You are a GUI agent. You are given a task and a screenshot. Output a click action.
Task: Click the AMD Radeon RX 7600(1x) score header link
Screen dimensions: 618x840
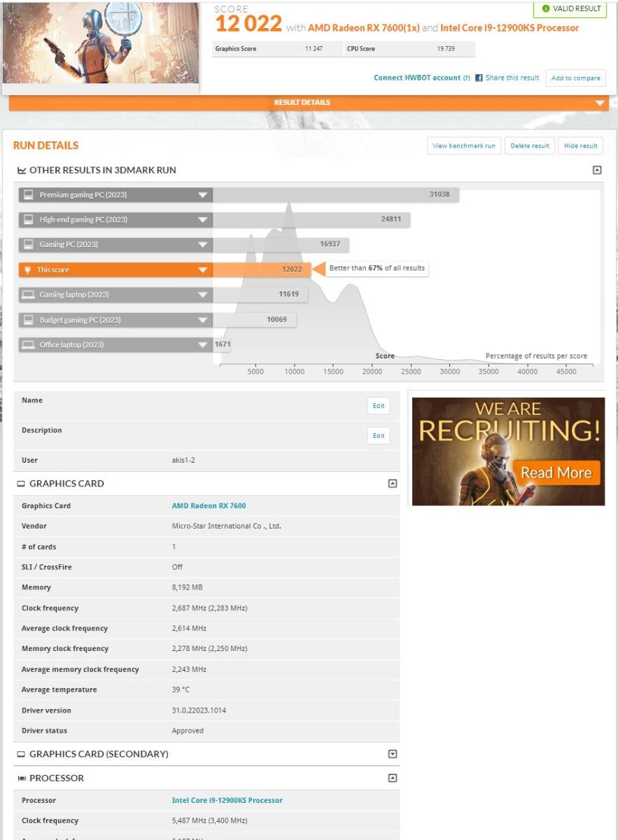[x=364, y=28]
